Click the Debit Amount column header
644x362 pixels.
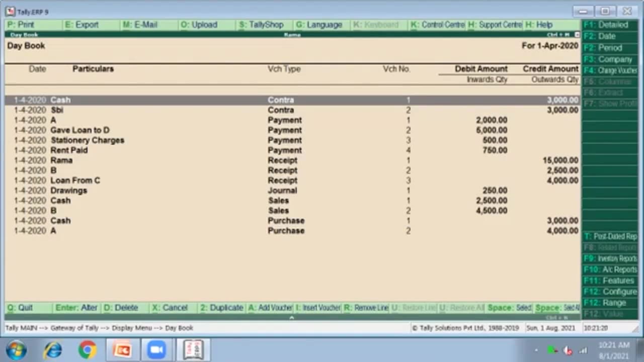point(481,69)
